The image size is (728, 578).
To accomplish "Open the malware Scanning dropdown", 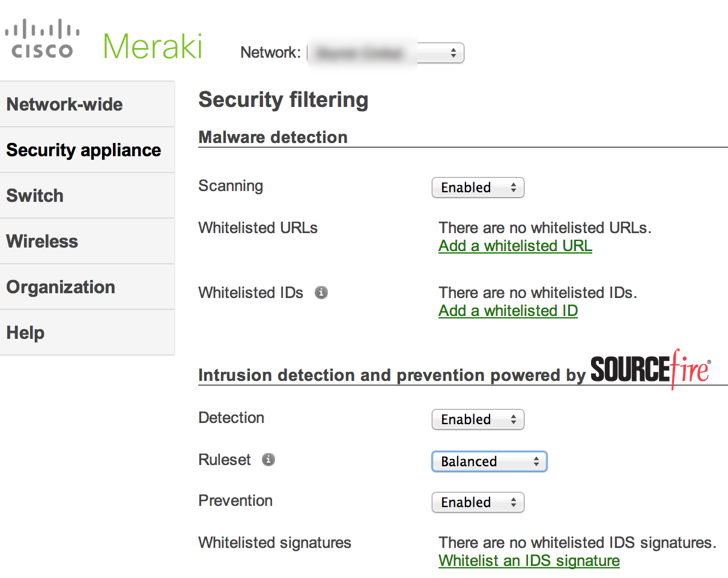I will (478, 187).
